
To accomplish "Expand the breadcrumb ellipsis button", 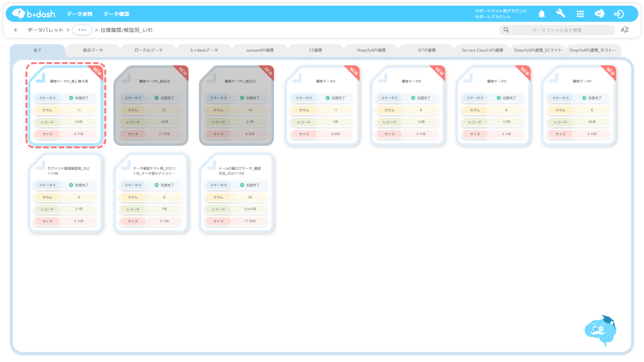I will 82,30.
